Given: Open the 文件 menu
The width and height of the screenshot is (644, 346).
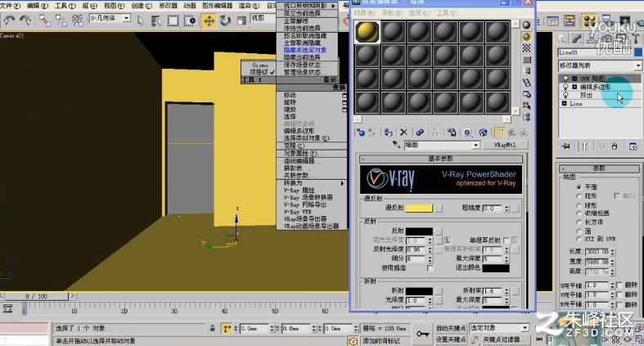Looking at the screenshot, I should 11,6.
